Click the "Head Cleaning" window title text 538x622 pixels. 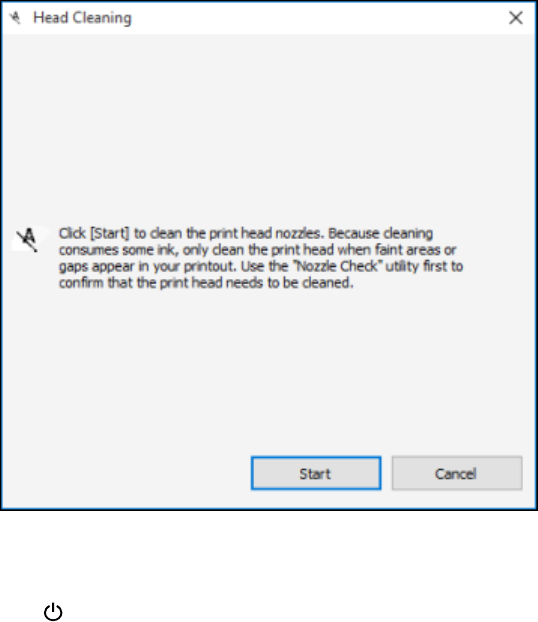[82, 18]
